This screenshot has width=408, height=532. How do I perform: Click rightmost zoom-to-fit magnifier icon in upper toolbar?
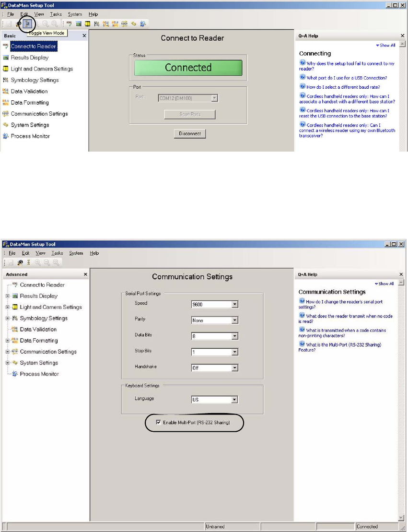click(x=55, y=24)
